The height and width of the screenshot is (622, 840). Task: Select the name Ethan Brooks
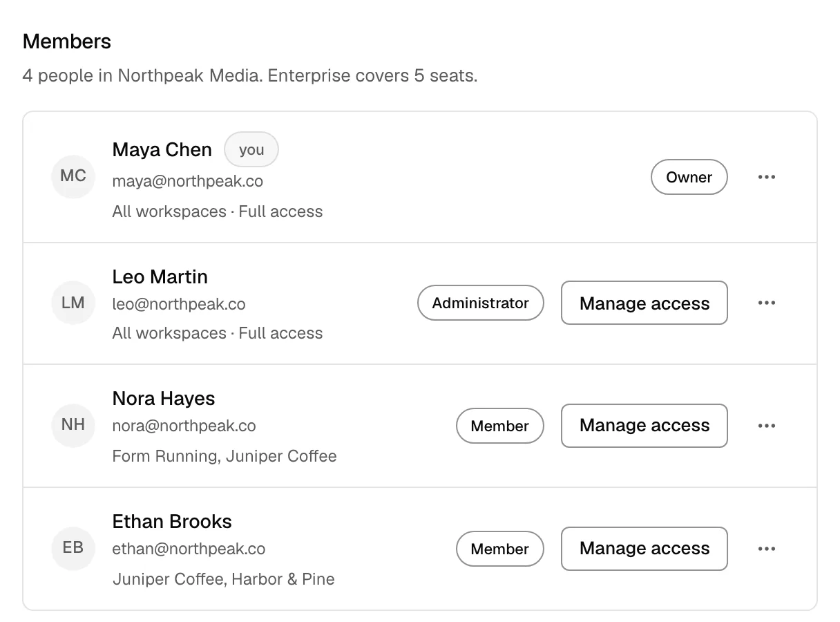pyautogui.click(x=172, y=522)
